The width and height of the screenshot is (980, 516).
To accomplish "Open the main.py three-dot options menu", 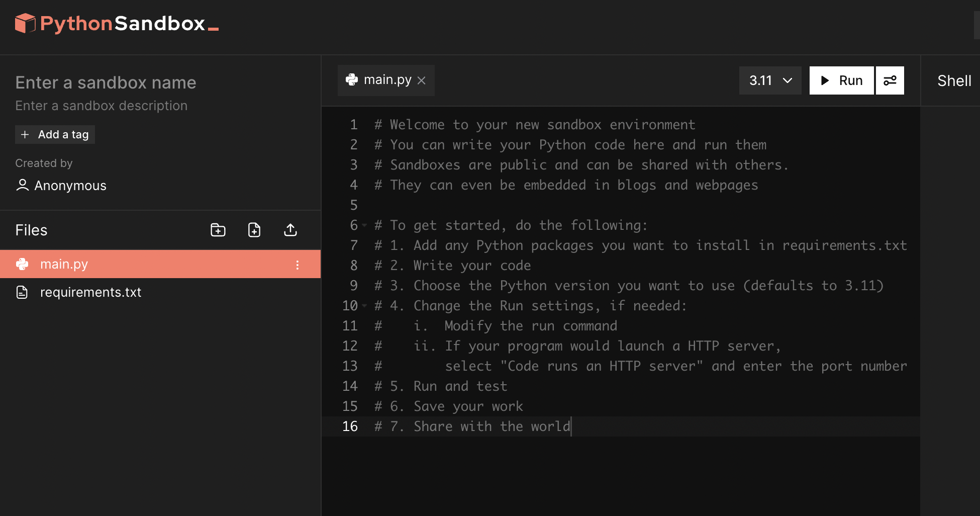I will point(298,265).
